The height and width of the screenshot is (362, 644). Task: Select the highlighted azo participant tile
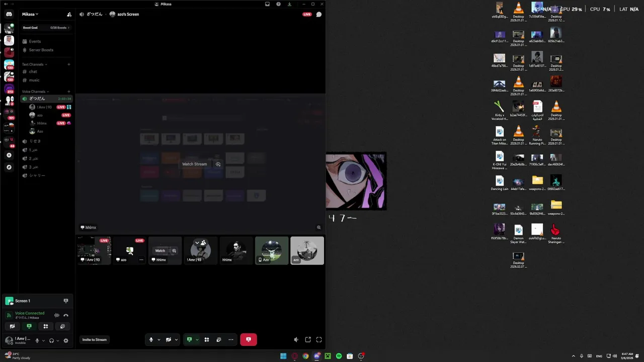(307, 250)
